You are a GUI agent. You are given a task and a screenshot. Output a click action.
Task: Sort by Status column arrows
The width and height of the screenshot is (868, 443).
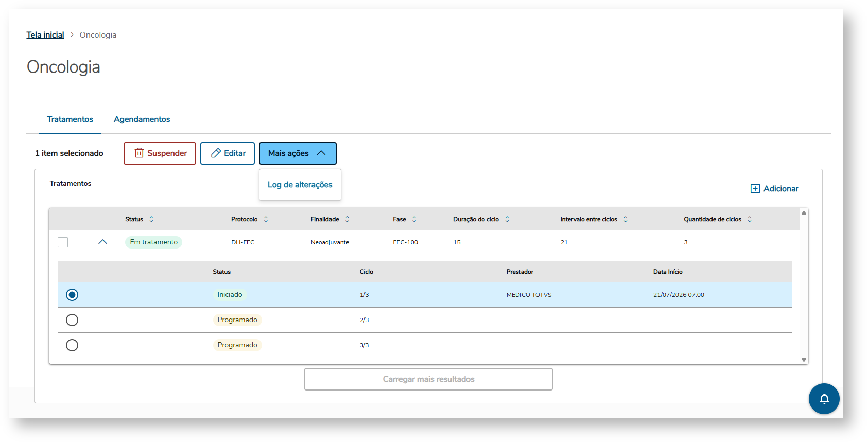click(x=151, y=219)
